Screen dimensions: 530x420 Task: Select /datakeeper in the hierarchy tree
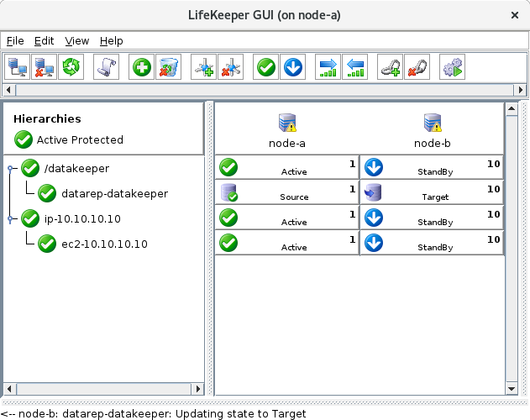pyautogui.click(x=76, y=168)
